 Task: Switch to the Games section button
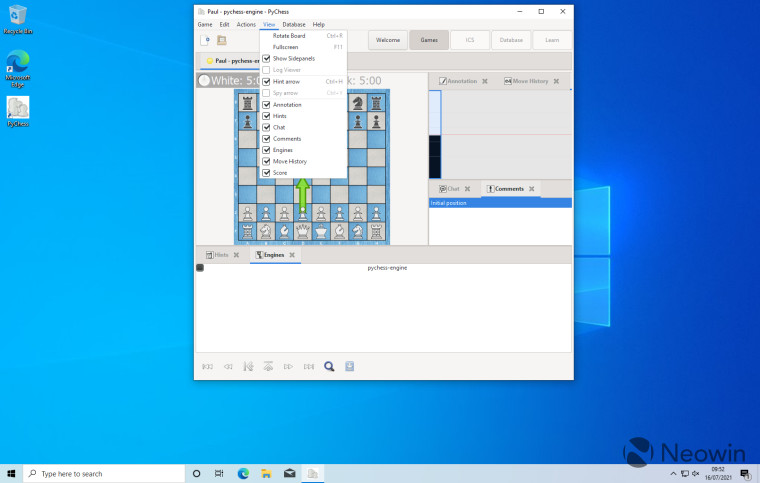[x=429, y=40]
